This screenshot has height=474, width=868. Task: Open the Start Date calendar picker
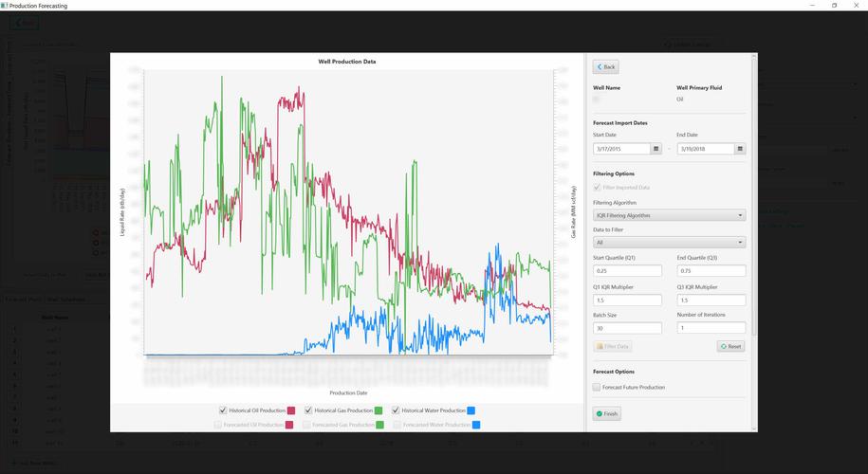(x=656, y=149)
